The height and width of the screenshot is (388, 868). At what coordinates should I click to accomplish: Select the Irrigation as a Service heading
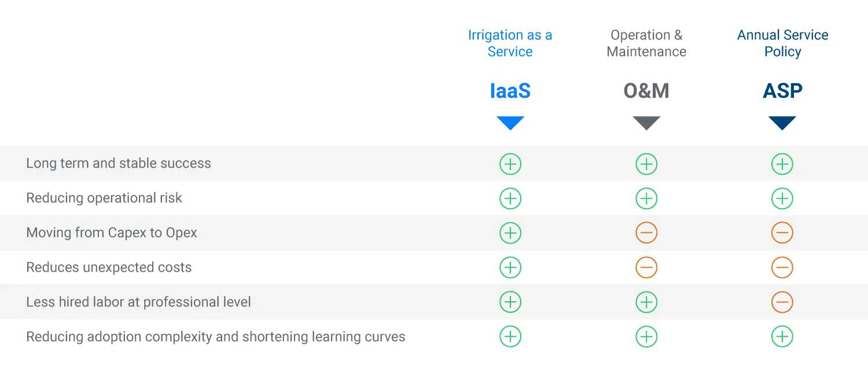510,43
